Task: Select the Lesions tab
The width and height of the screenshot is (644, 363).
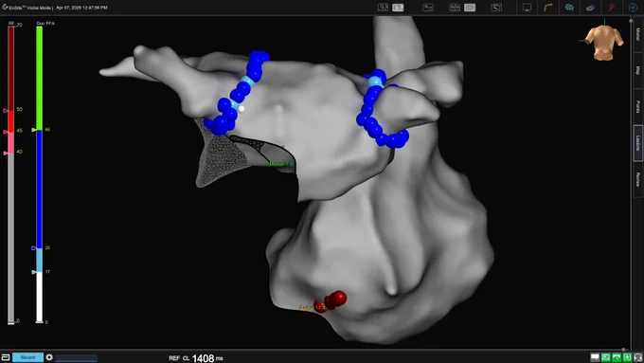Action: (637, 143)
